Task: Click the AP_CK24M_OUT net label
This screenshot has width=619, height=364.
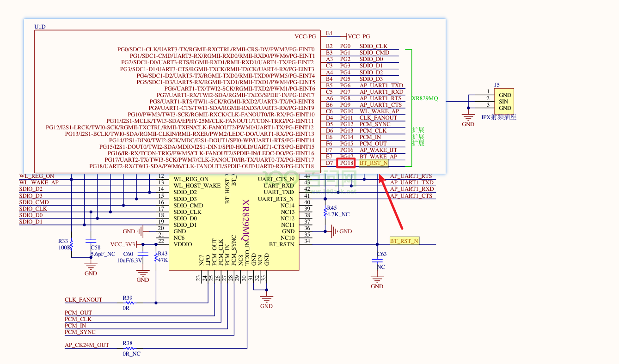Action: pyautogui.click(x=87, y=345)
